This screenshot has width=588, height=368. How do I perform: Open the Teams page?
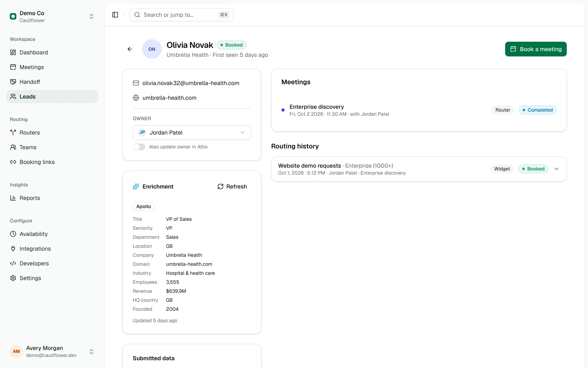point(52,147)
